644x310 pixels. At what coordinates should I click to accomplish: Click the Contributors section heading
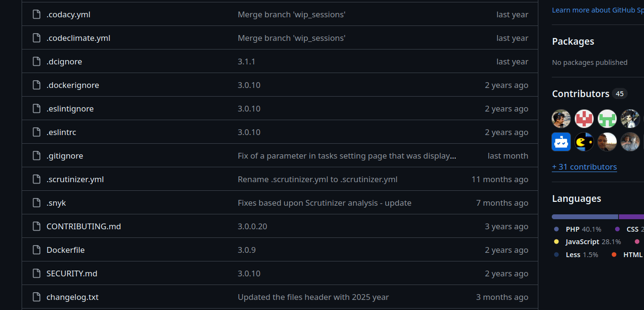(581, 94)
